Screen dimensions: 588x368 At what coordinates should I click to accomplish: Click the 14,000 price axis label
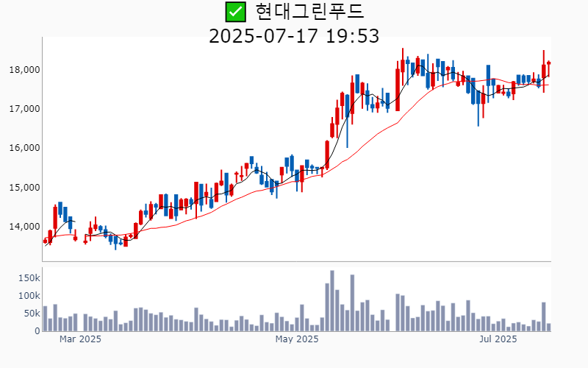click(25, 227)
